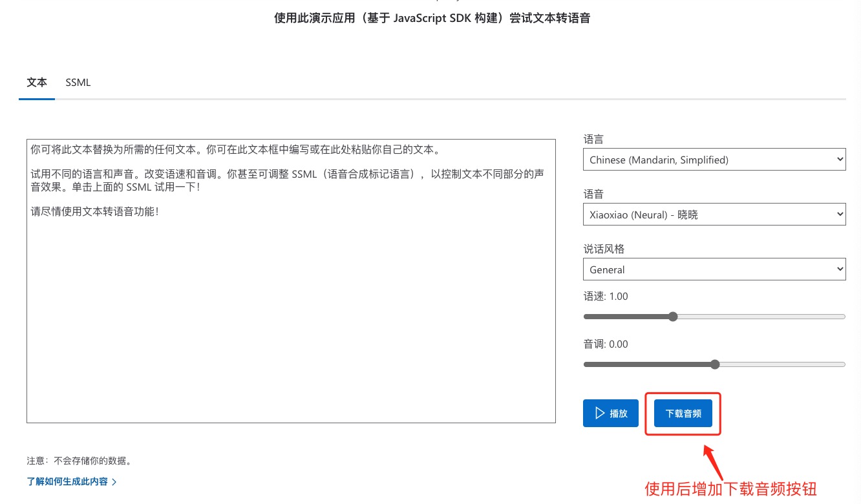Click the play triangle icon on 播放 button

[x=599, y=413]
